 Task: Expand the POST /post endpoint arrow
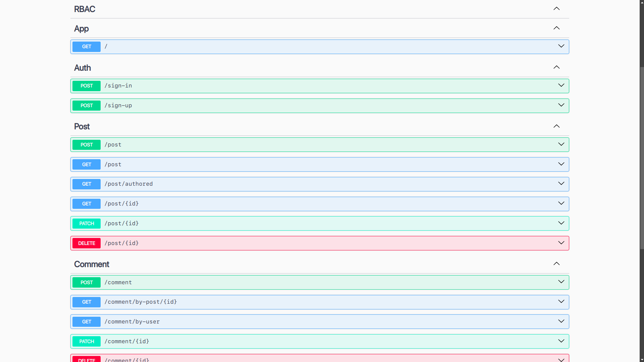[x=561, y=144]
